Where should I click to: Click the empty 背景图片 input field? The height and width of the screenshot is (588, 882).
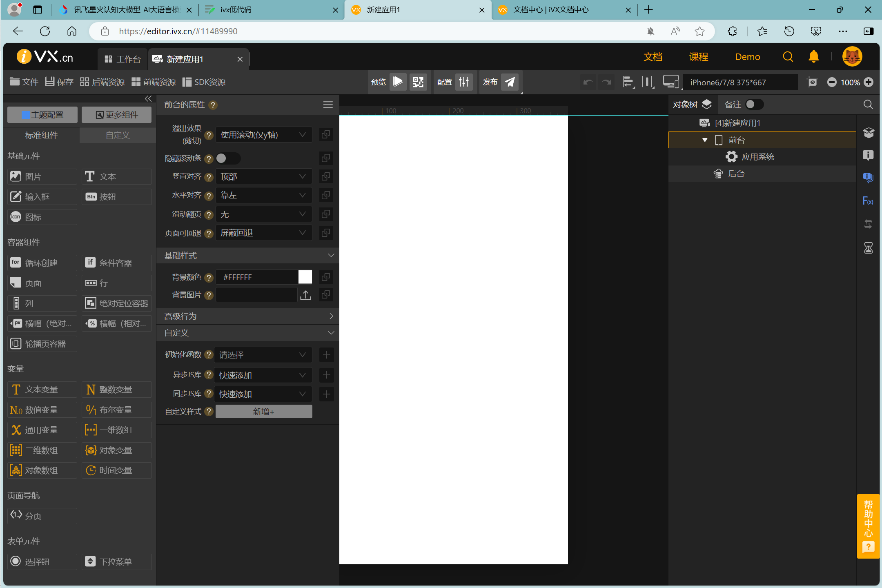click(x=256, y=295)
